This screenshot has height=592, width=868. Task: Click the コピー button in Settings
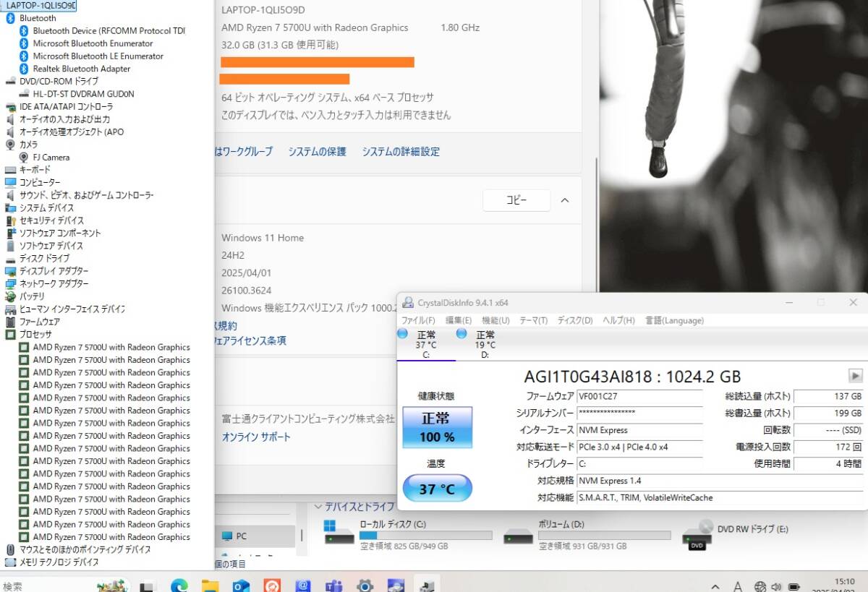coord(516,200)
